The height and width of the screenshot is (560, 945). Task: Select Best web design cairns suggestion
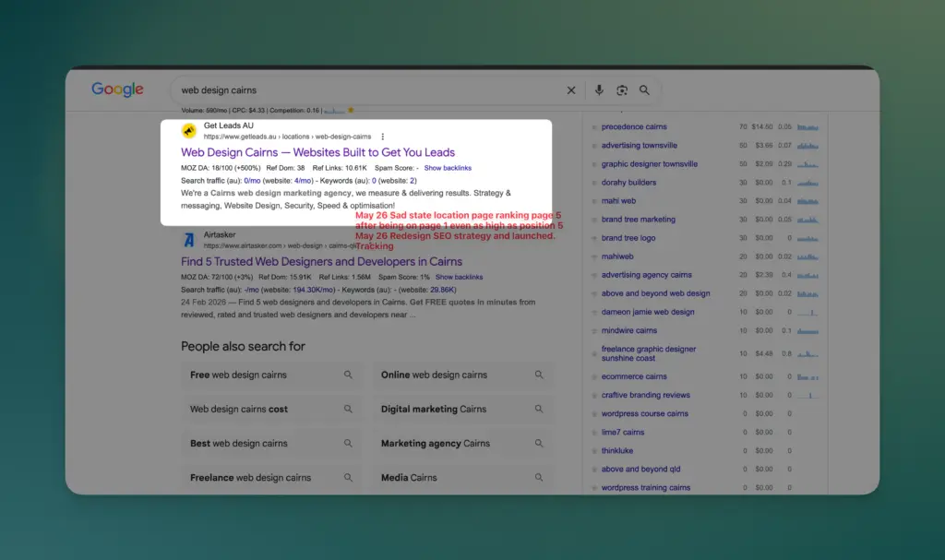point(272,444)
